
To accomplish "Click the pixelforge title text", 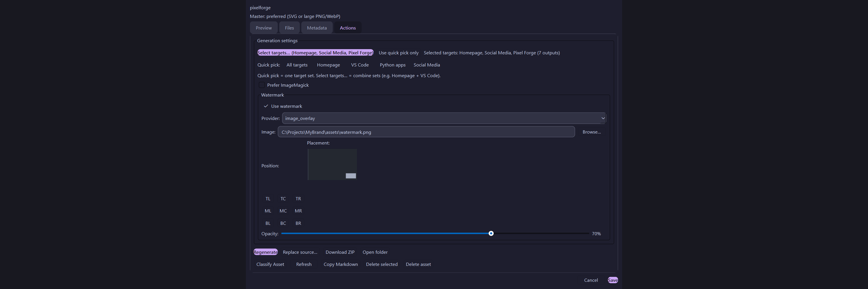I will pos(260,8).
